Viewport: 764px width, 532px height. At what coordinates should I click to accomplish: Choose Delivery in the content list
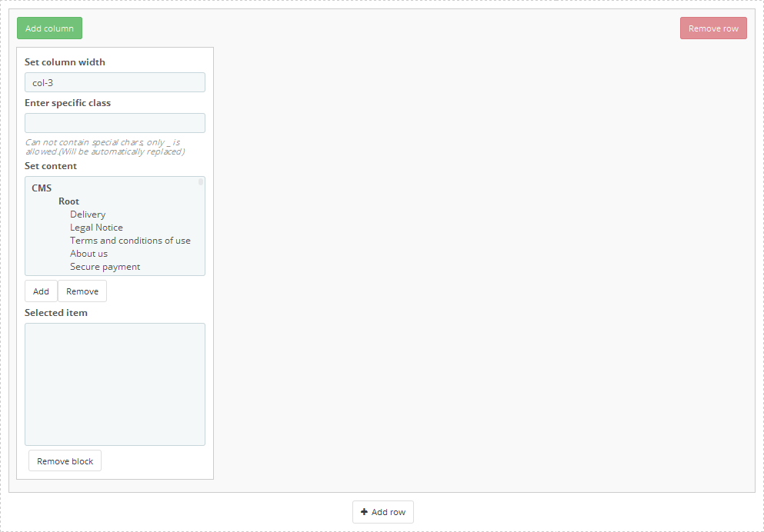(88, 214)
